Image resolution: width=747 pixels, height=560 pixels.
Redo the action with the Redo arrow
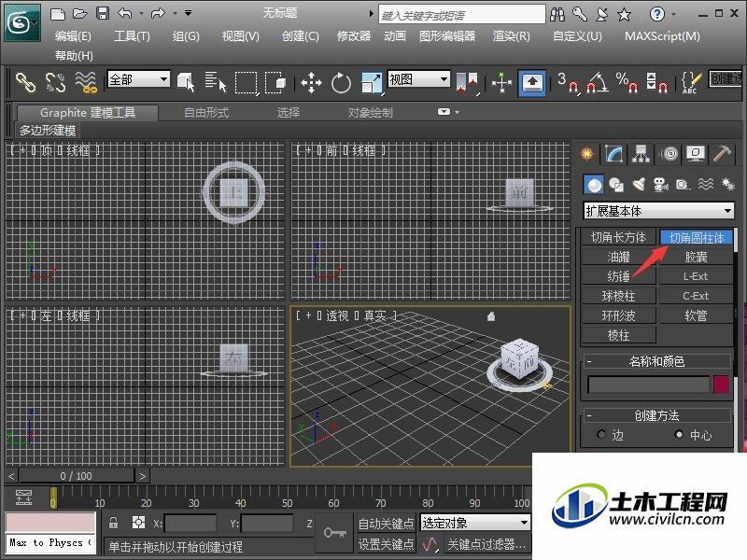158,13
